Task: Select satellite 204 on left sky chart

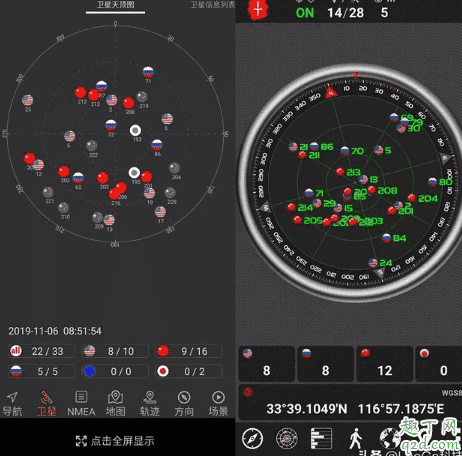Action: tap(174, 168)
